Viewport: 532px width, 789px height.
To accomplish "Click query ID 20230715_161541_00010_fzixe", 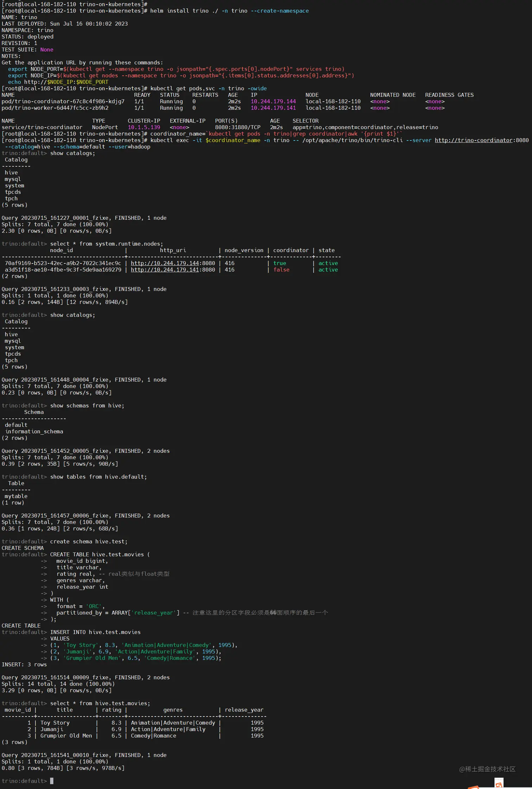I will click(x=65, y=755).
